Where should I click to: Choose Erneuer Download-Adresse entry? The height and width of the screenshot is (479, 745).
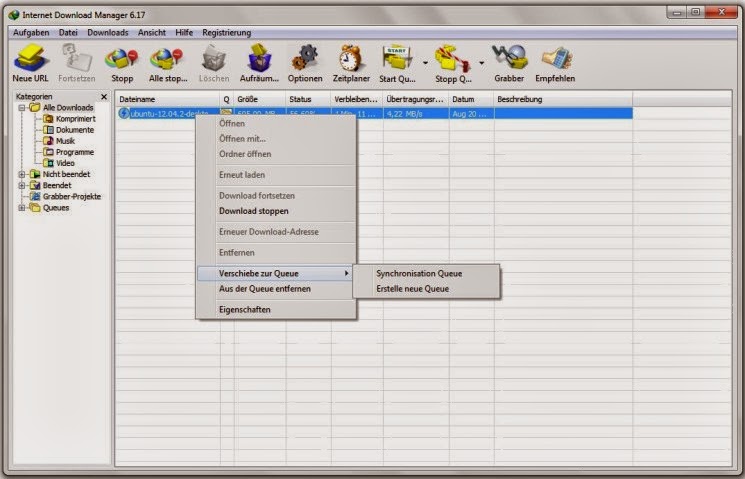point(276,232)
